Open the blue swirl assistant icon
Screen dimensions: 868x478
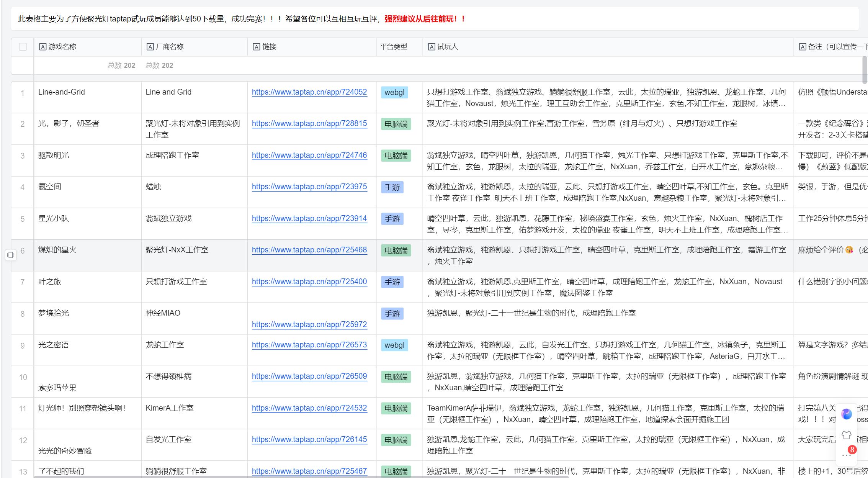click(x=847, y=414)
